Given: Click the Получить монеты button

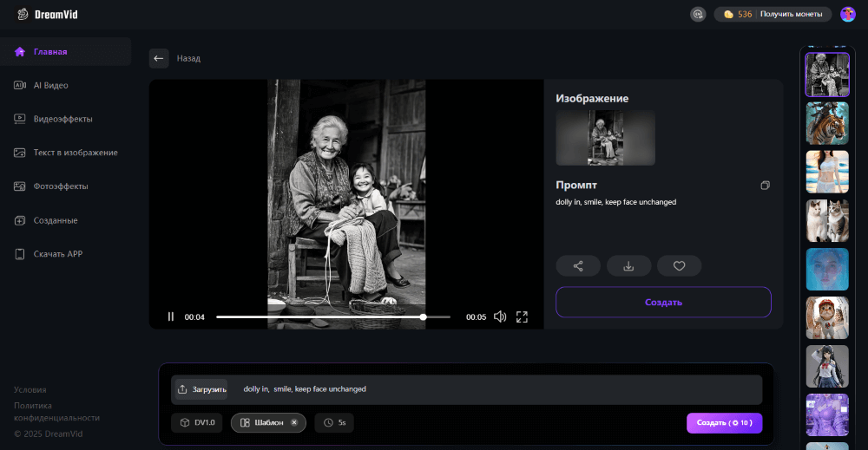Looking at the screenshot, I should click(791, 14).
